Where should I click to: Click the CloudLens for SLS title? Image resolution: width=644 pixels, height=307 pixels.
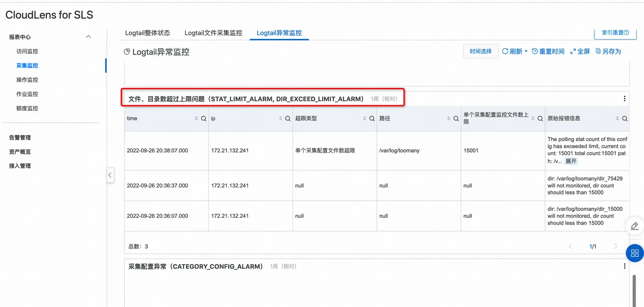coord(49,15)
